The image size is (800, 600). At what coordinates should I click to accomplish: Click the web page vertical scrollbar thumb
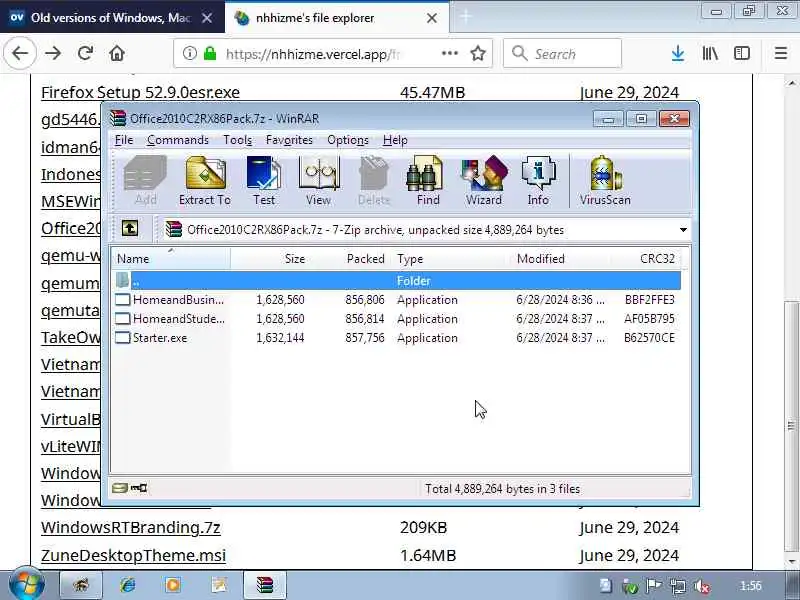791,426
